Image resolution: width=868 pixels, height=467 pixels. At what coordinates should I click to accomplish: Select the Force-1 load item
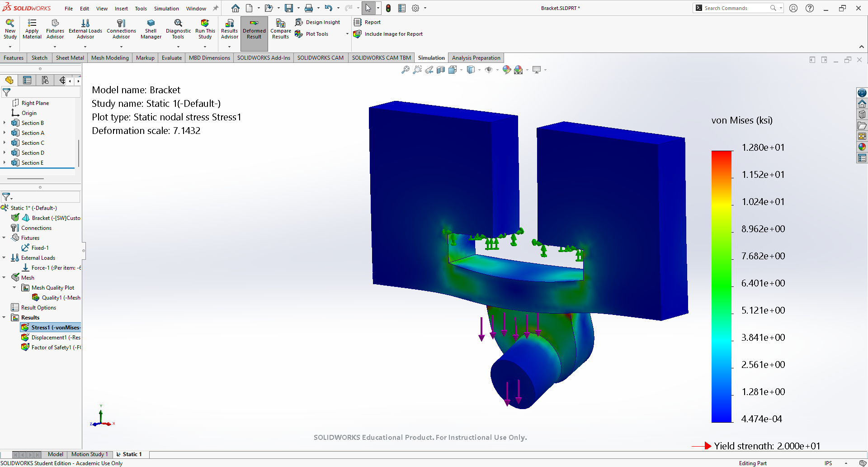[52, 267]
